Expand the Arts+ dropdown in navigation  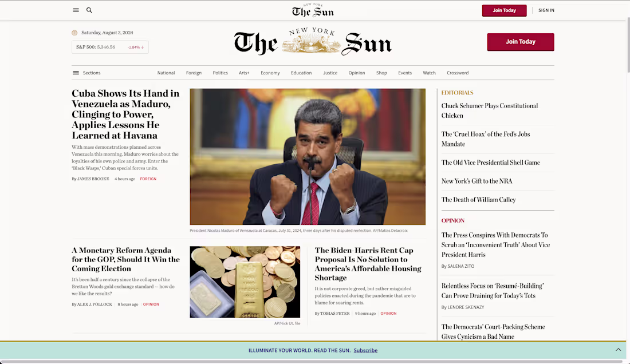pyautogui.click(x=244, y=73)
